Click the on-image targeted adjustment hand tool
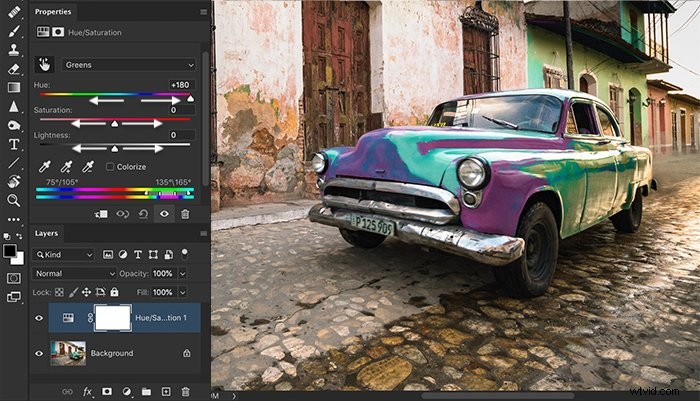The image size is (700, 401). point(44,65)
